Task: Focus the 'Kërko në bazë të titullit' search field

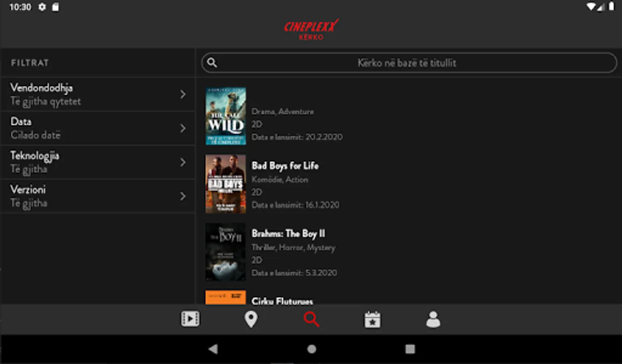Action: (409, 63)
